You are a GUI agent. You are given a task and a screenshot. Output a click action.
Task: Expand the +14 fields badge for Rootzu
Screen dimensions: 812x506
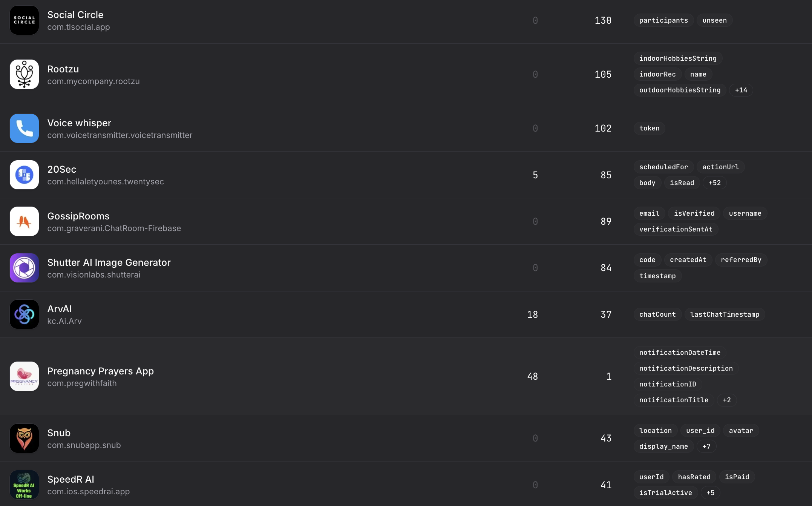(741, 90)
